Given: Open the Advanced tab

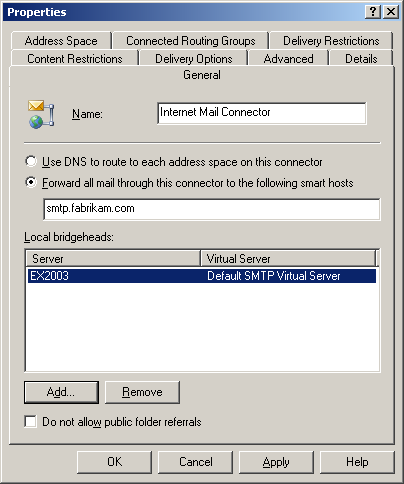Looking at the screenshot, I should 288,59.
